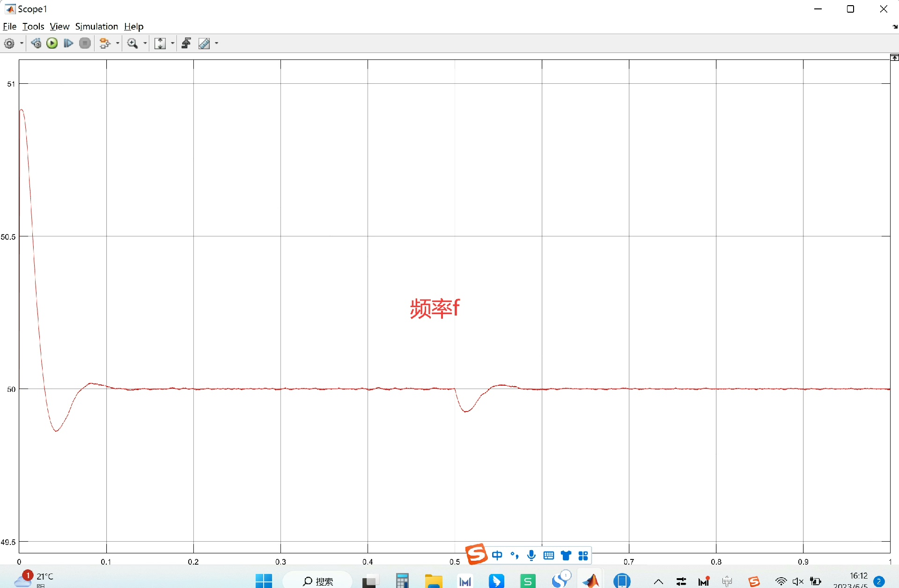Open the Sogou soft keyboard icon
This screenshot has width=899, height=588.
pyautogui.click(x=549, y=556)
